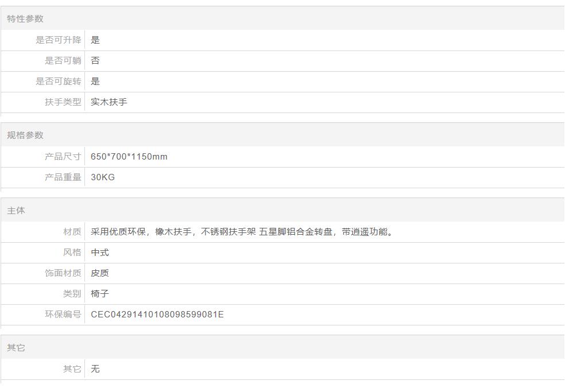Select the 扶手类型 row label

click(63, 102)
